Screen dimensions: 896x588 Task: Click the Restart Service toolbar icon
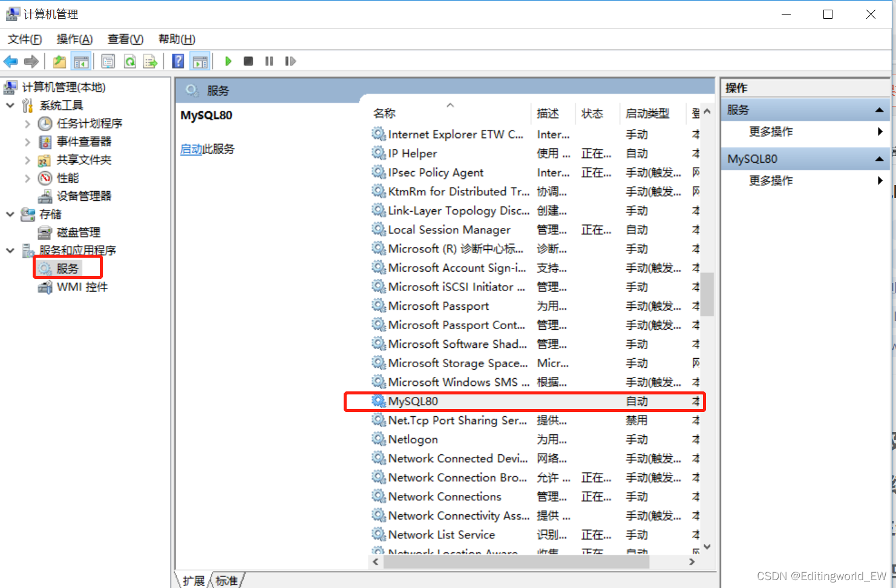coord(290,60)
